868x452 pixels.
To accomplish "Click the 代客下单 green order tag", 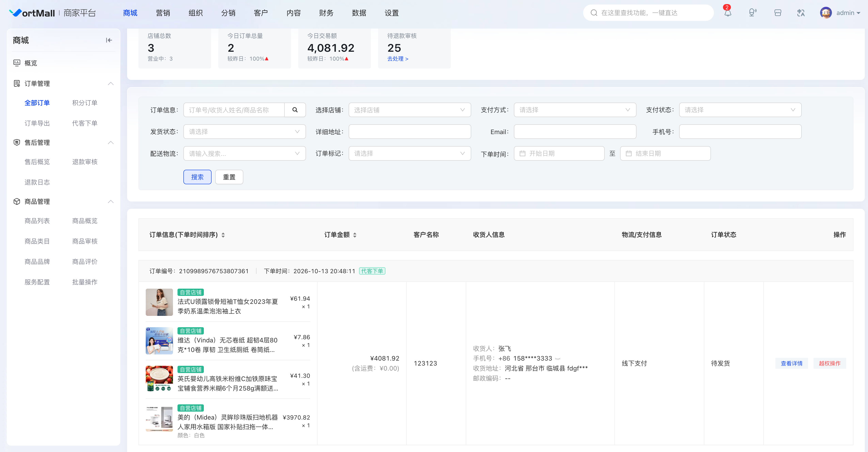I will (x=372, y=271).
